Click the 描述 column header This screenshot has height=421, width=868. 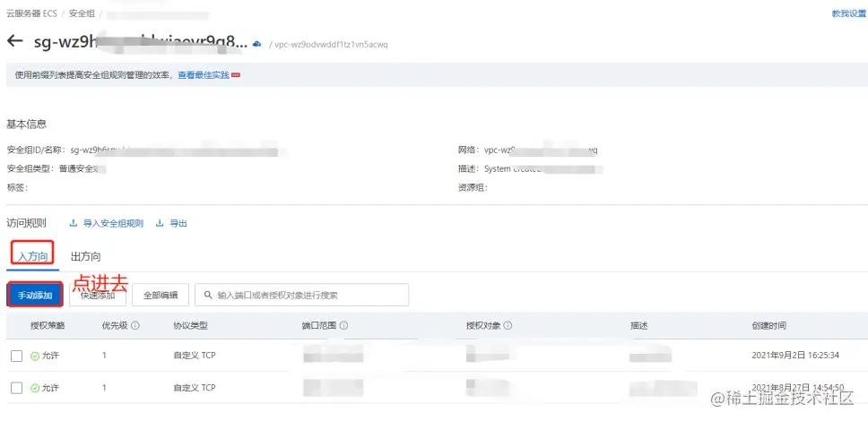(638, 326)
